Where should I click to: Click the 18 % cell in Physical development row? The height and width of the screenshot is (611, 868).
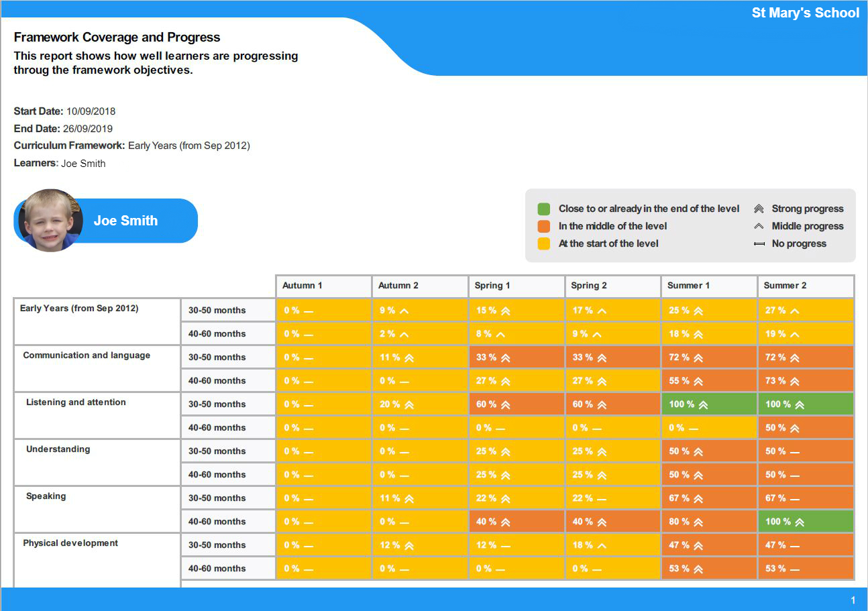[x=613, y=545]
